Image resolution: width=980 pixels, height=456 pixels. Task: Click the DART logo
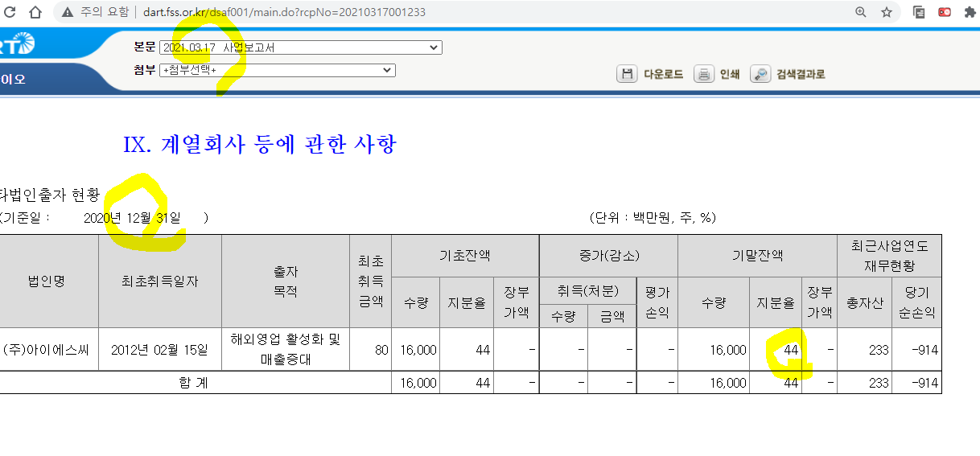pyautogui.click(x=18, y=45)
